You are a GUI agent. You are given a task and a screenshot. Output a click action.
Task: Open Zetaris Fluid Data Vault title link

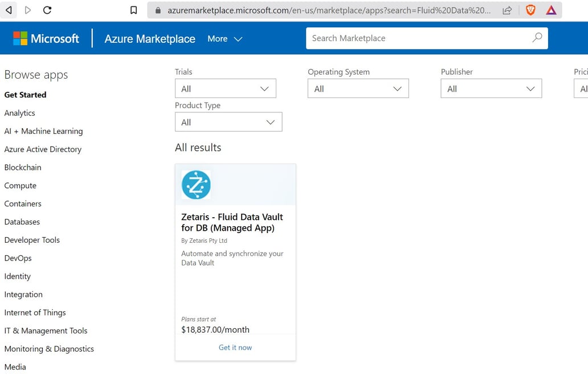pos(232,222)
